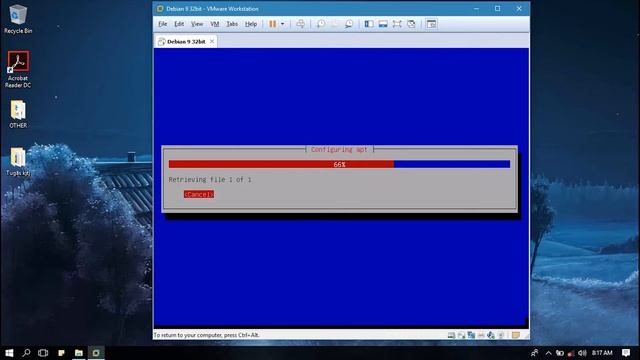The image size is (640, 360).
Task: Open the View menu
Action: click(x=197, y=24)
